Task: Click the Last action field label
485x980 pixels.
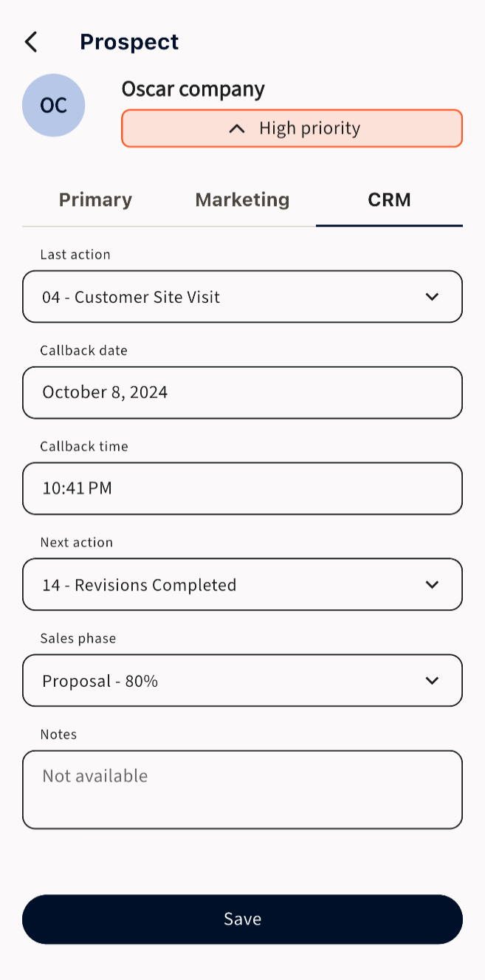Action: pos(75,255)
